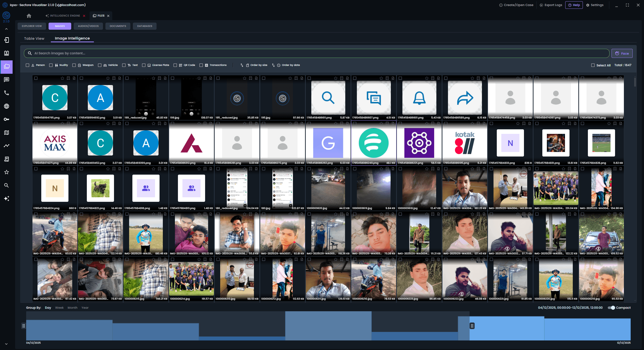This screenshot has height=350, width=644.
Task: Star the 1765458994795.png thumbnail
Action: [62, 78]
